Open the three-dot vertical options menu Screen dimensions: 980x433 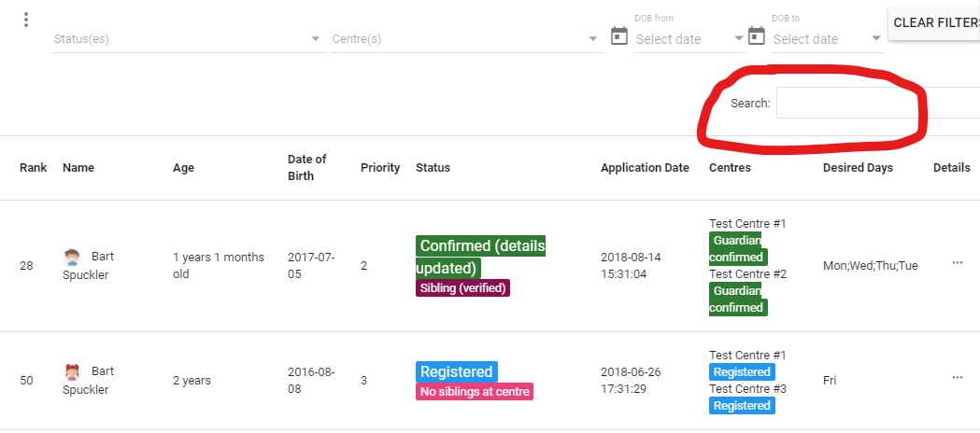(x=25, y=20)
